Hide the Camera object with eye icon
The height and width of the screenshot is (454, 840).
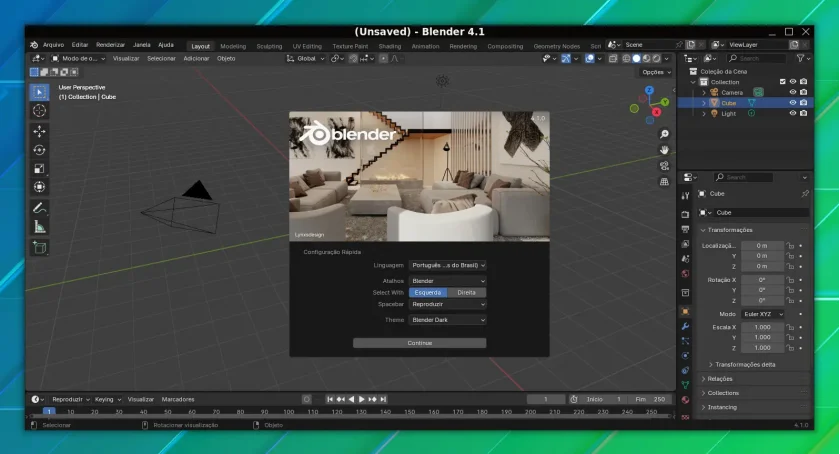(792, 92)
